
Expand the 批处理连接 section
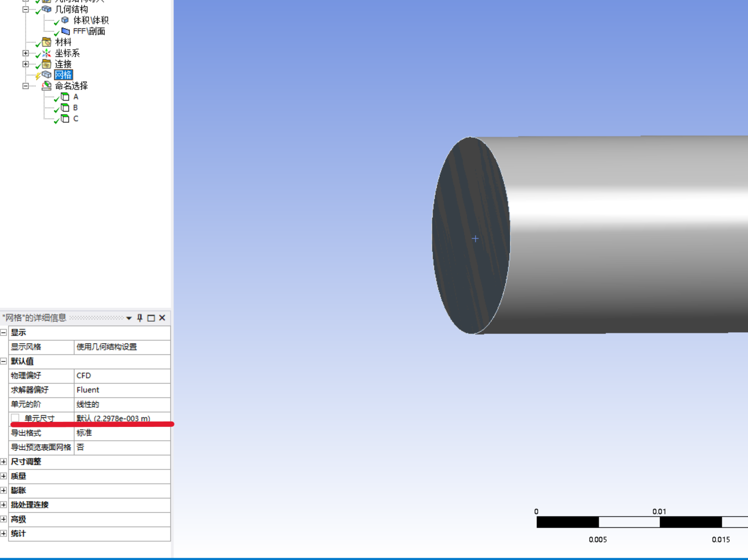pos(4,505)
